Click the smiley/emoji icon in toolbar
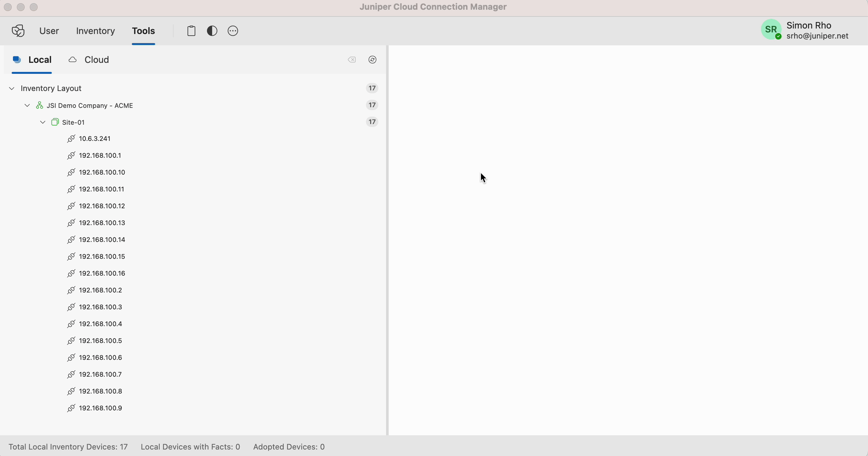The height and width of the screenshot is (456, 868). pos(233,30)
